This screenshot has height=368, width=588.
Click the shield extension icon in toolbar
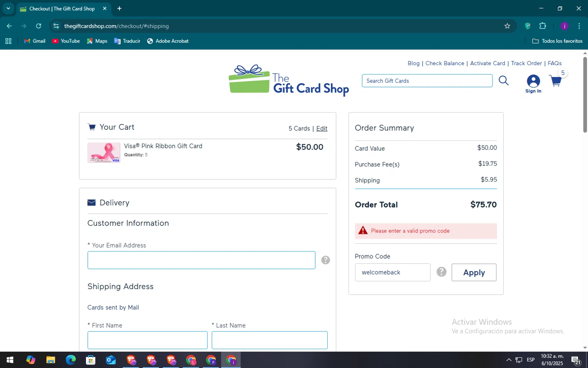pyautogui.click(x=528, y=26)
